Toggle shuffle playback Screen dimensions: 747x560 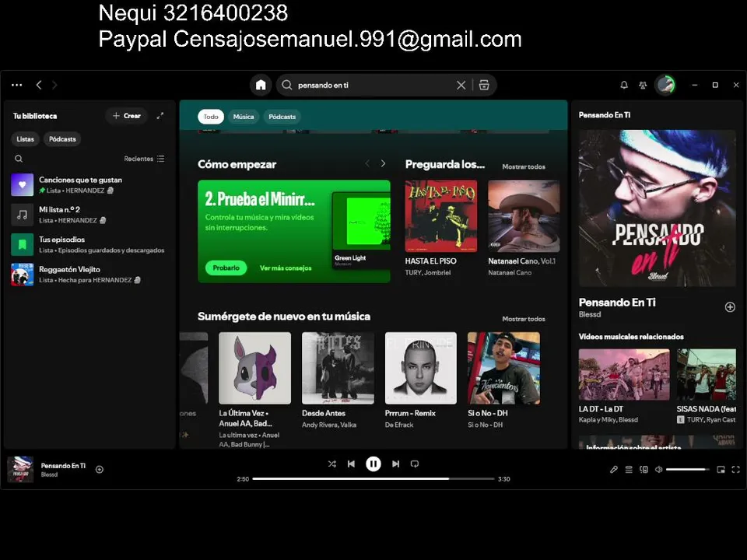(332, 464)
